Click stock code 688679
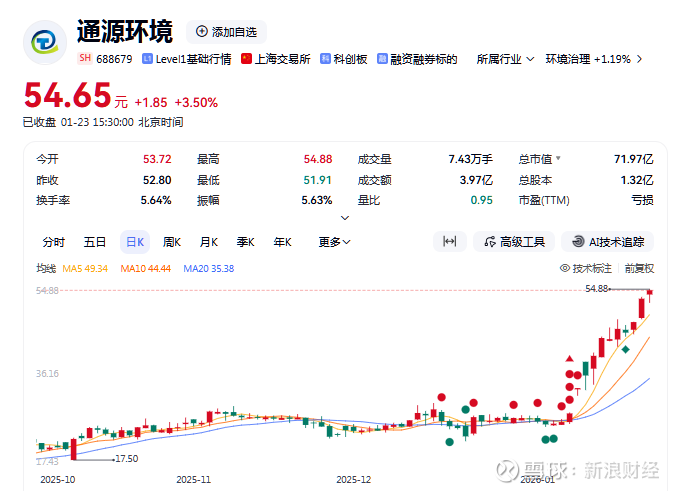Viewport: 679px width, 491px height. point(114,59)
